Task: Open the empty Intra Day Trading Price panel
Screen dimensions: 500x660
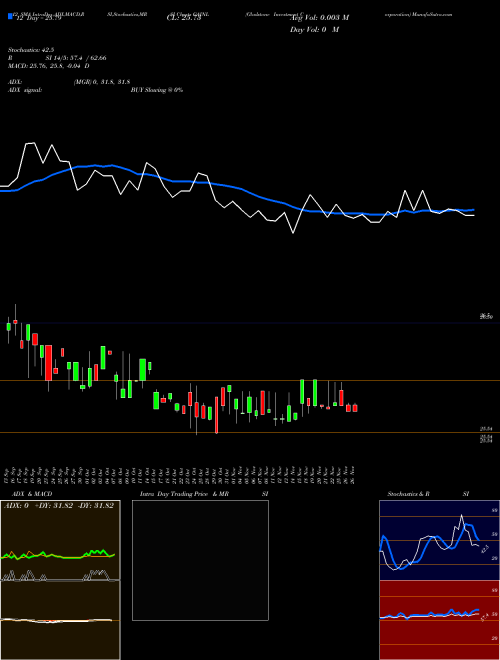Action: (200, 560)
